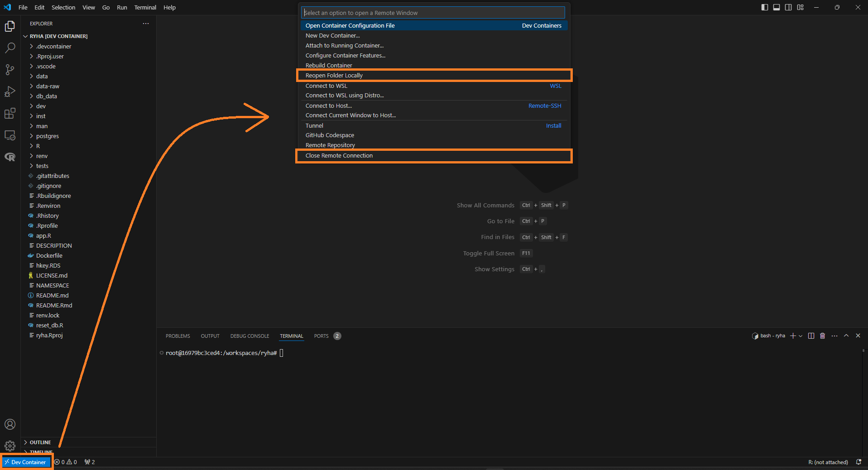
Task: Open the Source Control view icon
Action: [10, 70]
